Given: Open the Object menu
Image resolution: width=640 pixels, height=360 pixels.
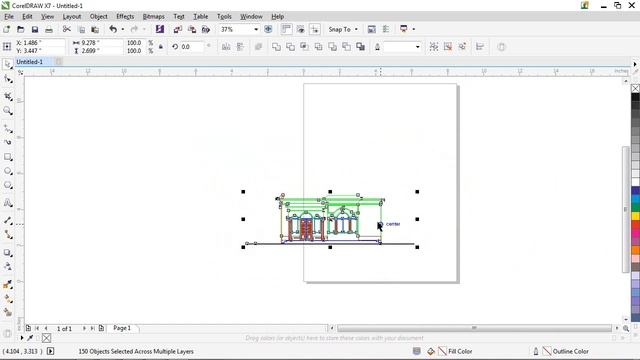Looking at the screenshot, I should (98, 16).
